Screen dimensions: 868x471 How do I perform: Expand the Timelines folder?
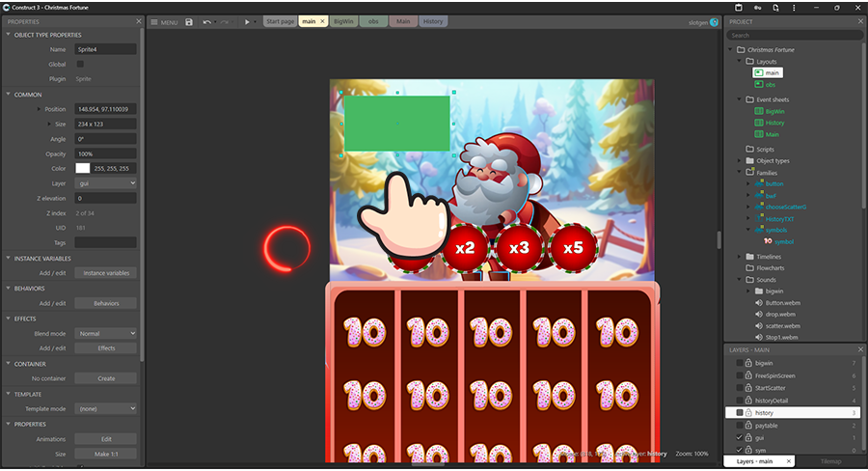pyautogui.click(x=740, y=256)
